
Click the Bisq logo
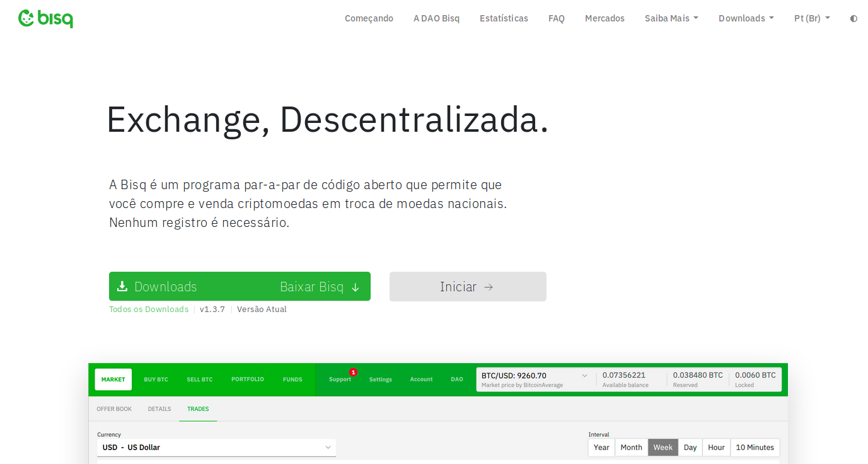click(45, 19)
